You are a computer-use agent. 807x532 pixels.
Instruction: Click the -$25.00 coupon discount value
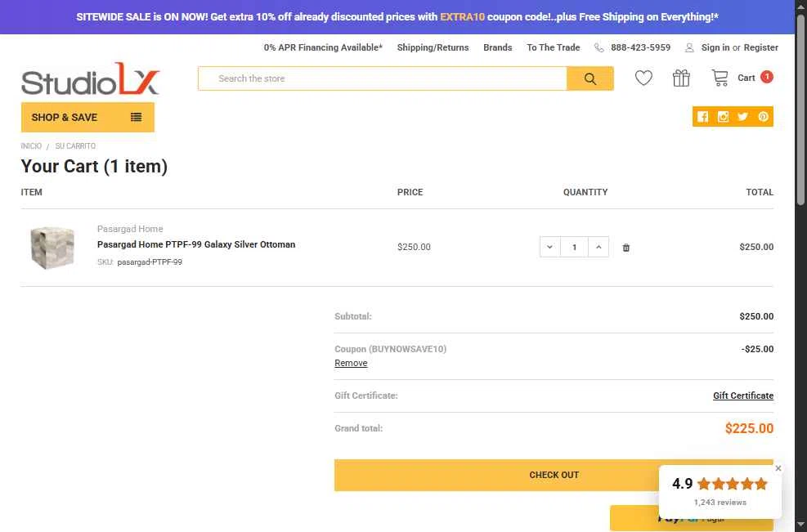point(757,349)
